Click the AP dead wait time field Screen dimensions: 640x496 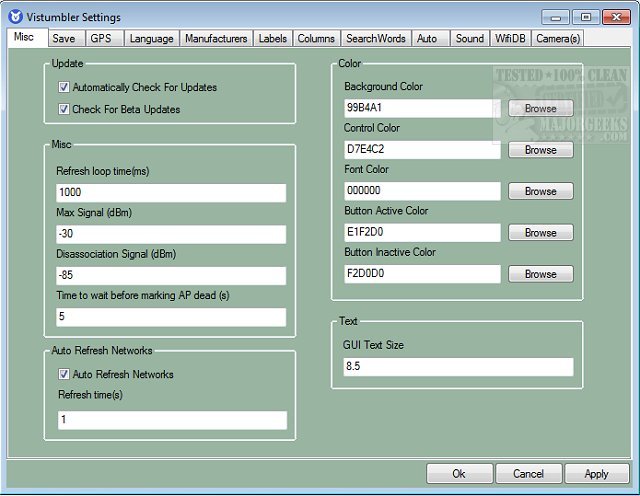coord(171,317)
